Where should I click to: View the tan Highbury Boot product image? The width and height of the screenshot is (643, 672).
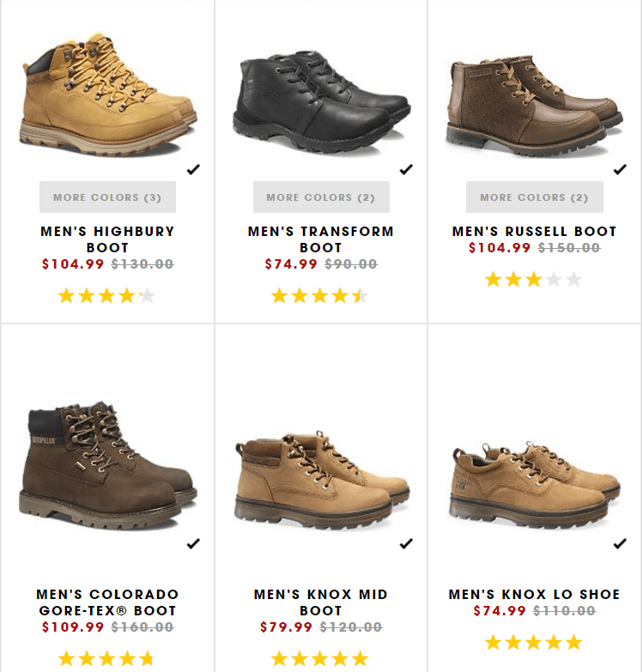coord(108,95)
